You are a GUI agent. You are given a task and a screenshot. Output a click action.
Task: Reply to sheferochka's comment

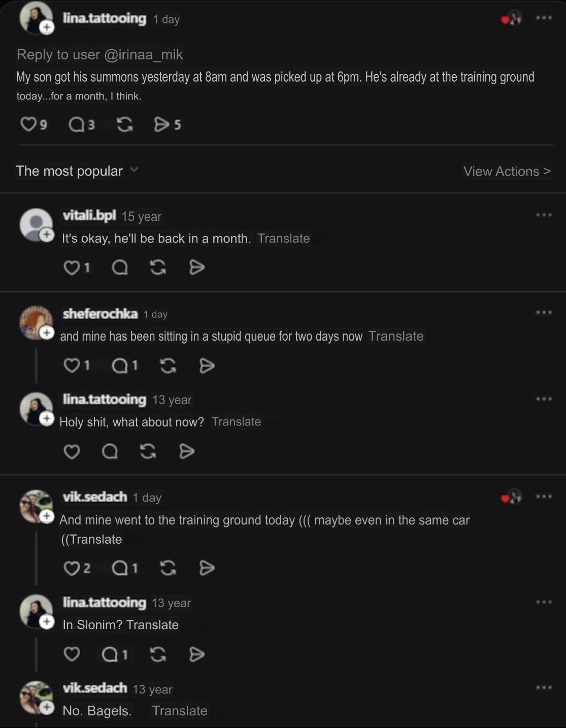120,366
